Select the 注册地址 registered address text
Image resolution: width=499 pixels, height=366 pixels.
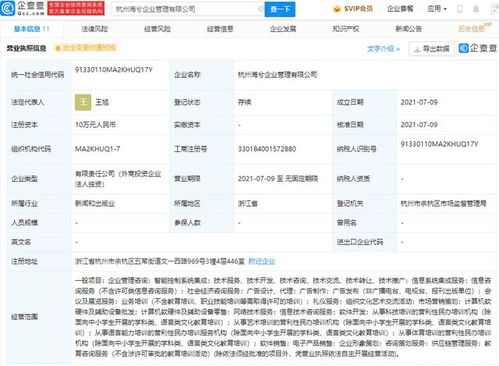[160, 261]
